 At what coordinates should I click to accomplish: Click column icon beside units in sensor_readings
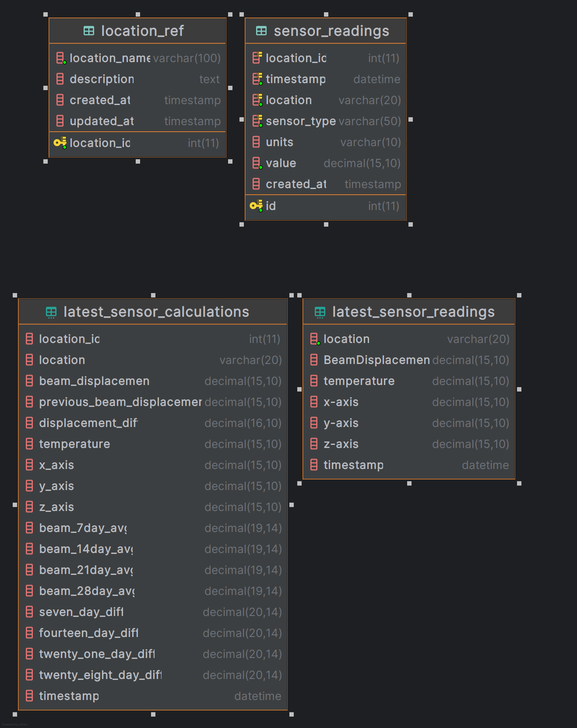pos(256,142)
